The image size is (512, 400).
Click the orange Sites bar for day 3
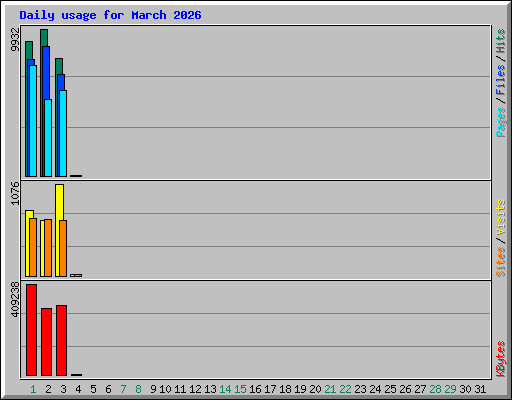click(63, 248)
